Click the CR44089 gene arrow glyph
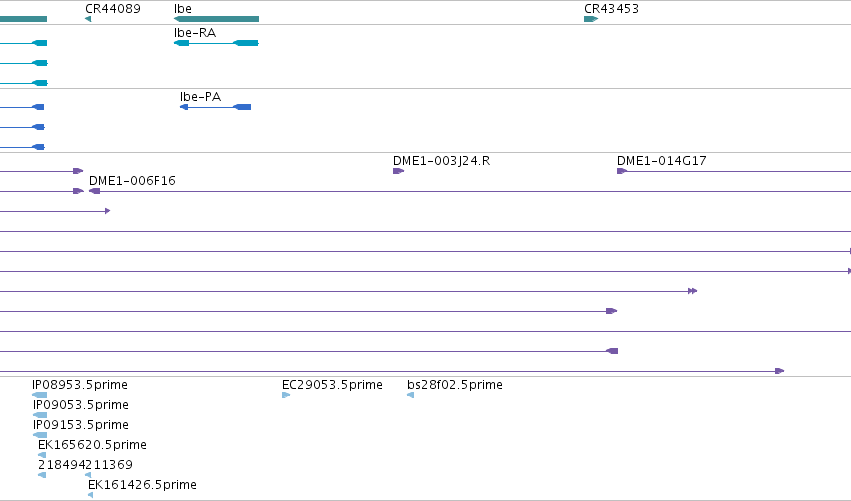Image resolution: width=851 pixels, height=501 pixels. click(x=88, y=19)
